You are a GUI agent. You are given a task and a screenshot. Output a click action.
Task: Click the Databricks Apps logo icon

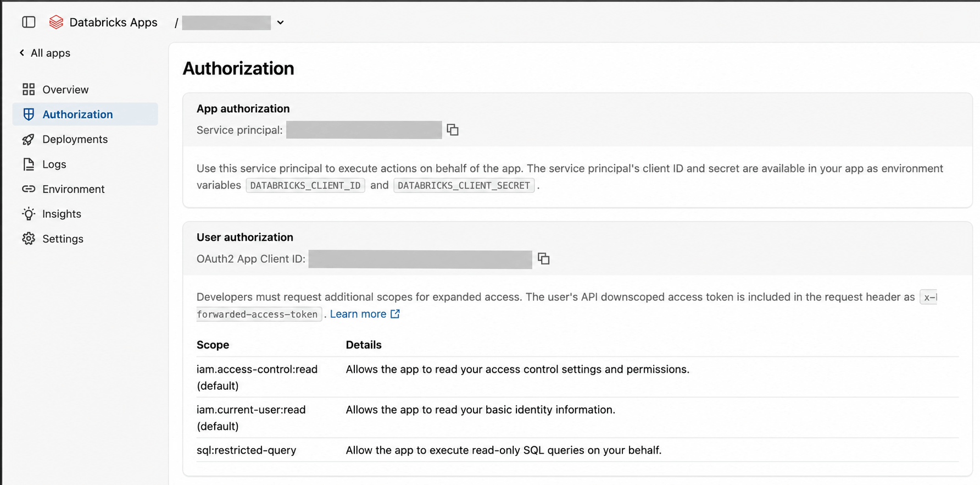point(56,22)
